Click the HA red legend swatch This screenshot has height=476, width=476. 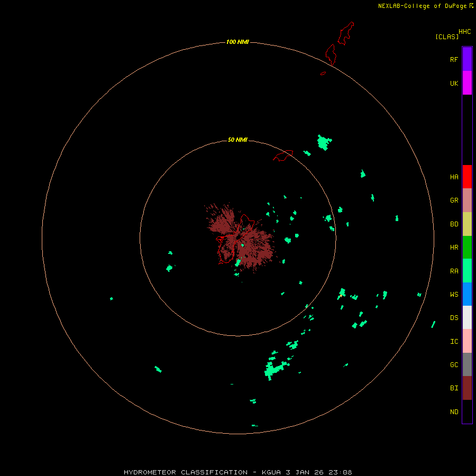pyautogui.click(x=467, y=177)
